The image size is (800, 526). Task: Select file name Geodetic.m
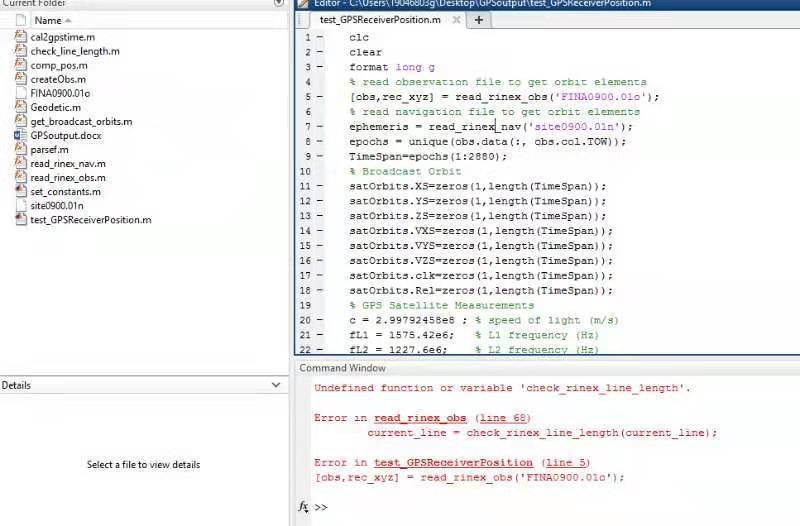[x=56, y=107]
